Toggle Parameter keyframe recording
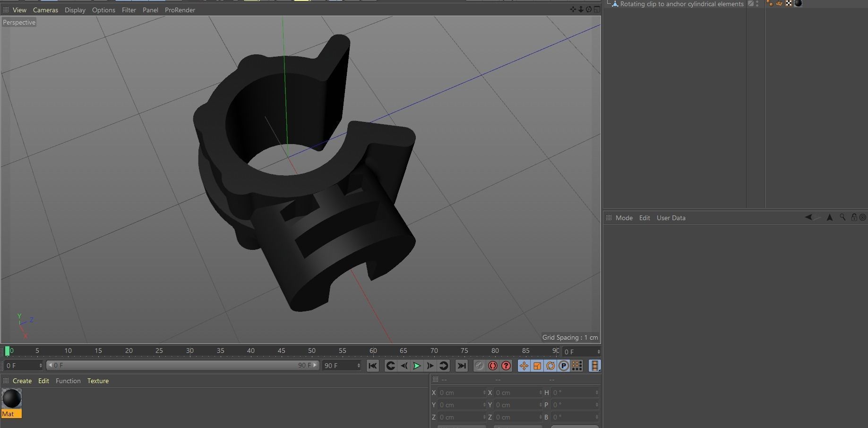This screenshot has height=428, width=868. click(564, 366)
